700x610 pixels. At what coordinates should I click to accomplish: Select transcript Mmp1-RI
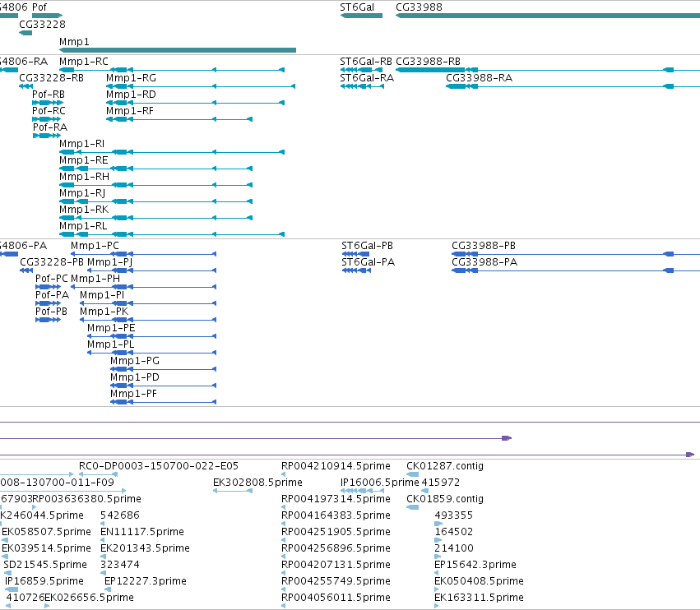pyautogui.click(x=81, y=144)
